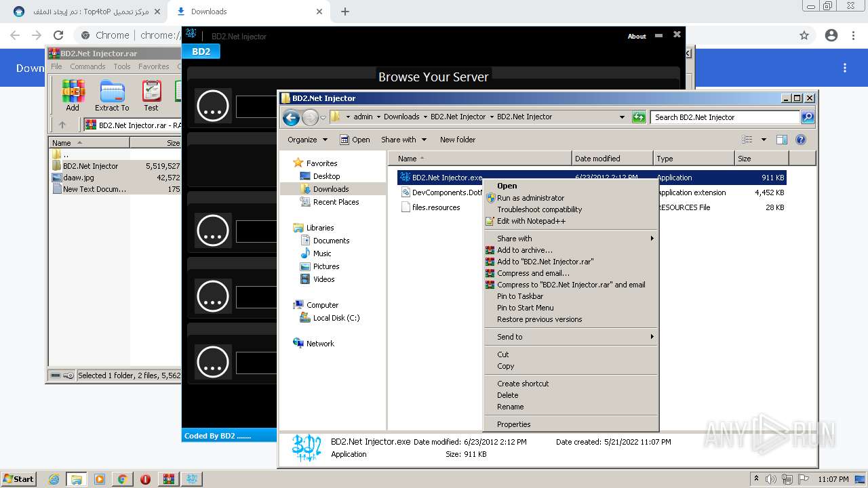Choose Open in the context menu
Viewport: 868px width, 488px height.
click(x=507, y=186)
